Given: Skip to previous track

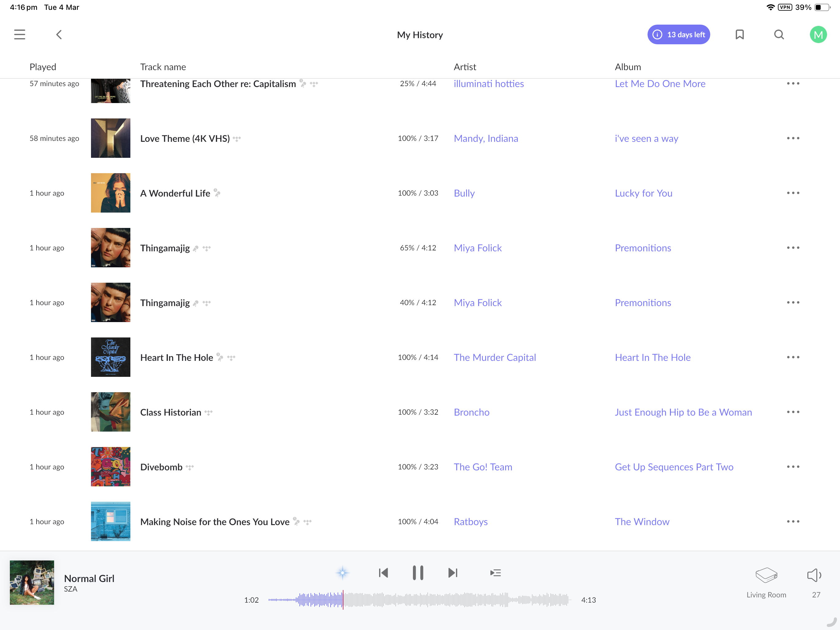Looking at the screenshot, I should pyautogui.click(x=383, y=572).
